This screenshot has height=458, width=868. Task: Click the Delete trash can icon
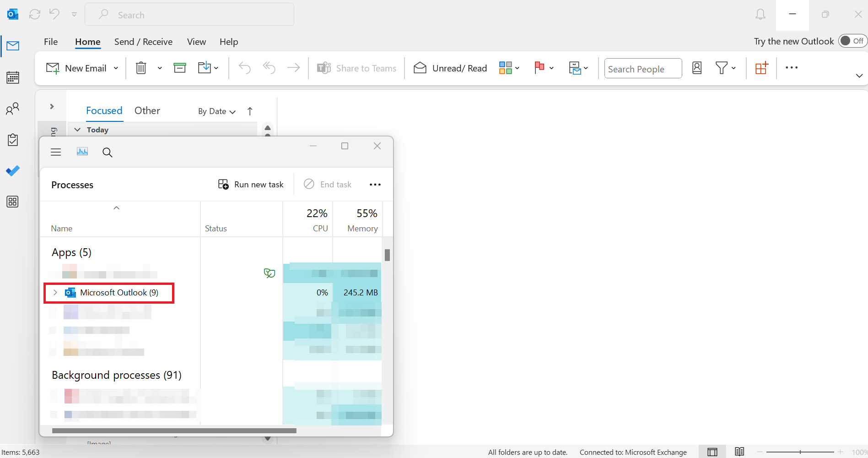141,68
